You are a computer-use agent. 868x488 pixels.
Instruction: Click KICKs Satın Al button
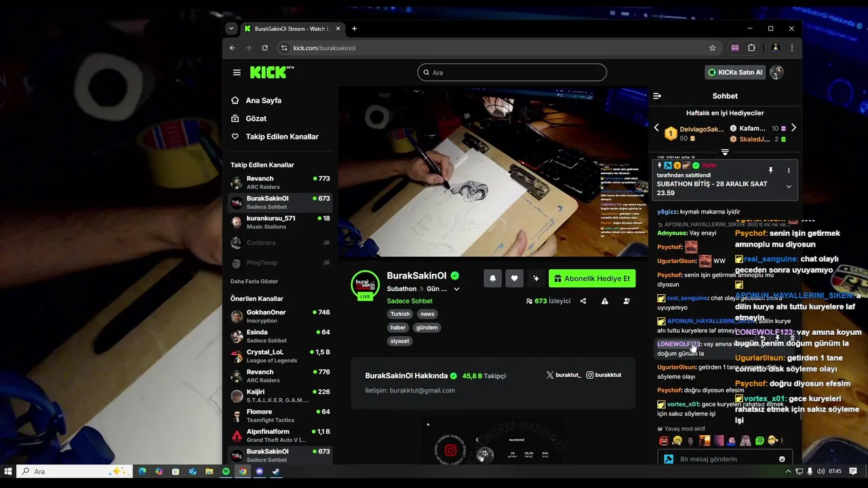[x=735, y=73]
